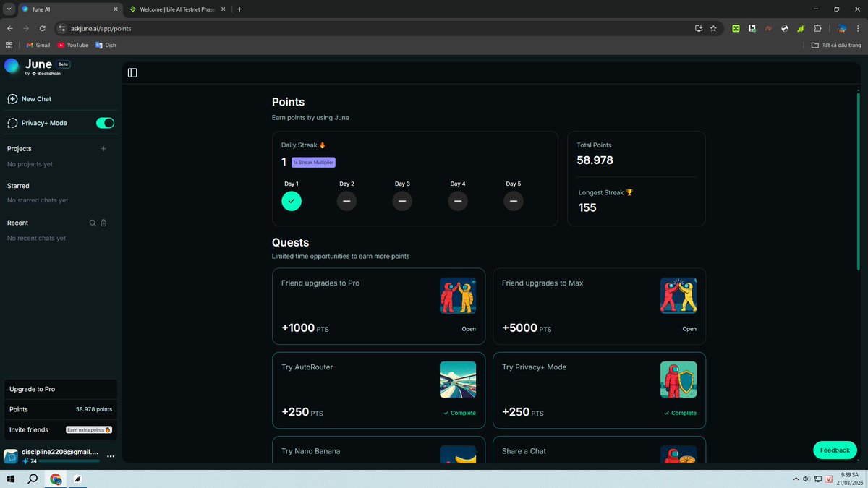Bookmark this page star icon
Viewport: 868px width, 488px height.
[713, 28]
